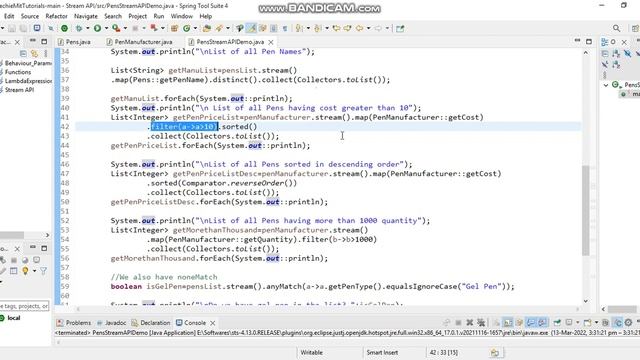Click Smart Insert in status bar
Image resolution: width=640 pixels, height=360 pixels.
(x=382, y=352)
